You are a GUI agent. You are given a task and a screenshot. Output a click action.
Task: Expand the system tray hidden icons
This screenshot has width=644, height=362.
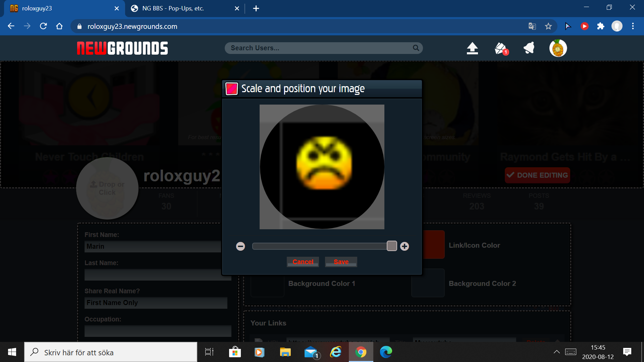[x=556, y=352]
